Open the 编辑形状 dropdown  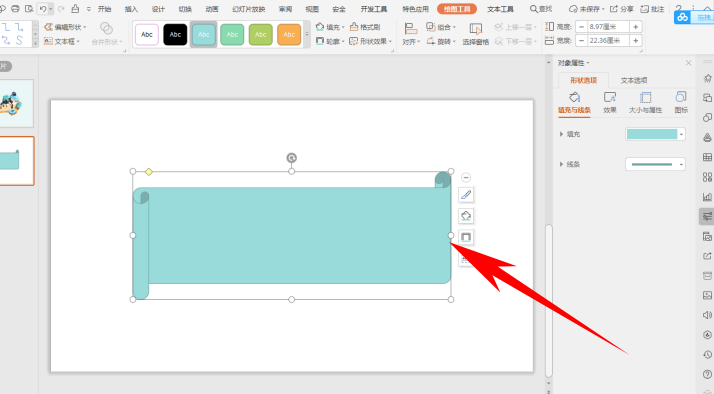65,27
